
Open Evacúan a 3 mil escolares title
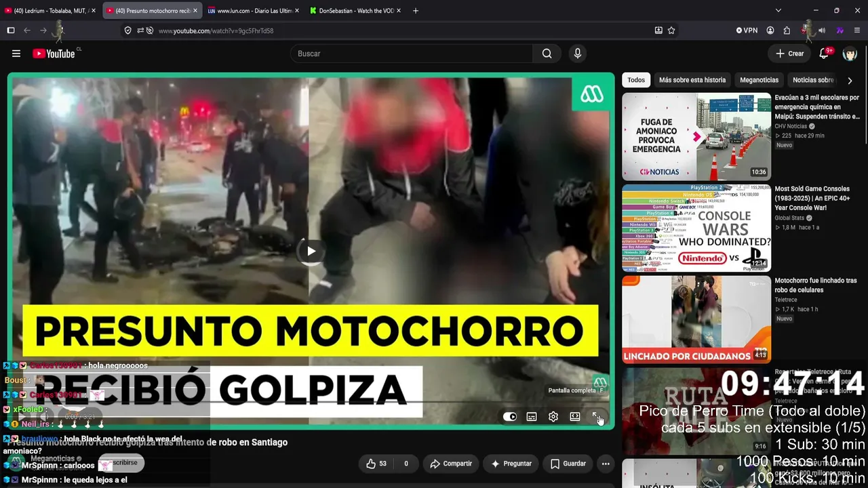point(817,107)
